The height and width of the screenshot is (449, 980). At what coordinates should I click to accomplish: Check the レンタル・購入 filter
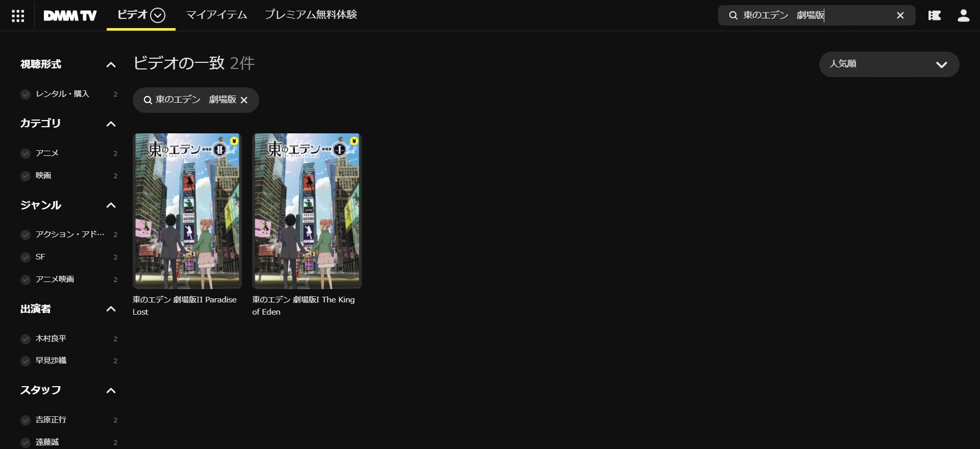click(26, 94)
